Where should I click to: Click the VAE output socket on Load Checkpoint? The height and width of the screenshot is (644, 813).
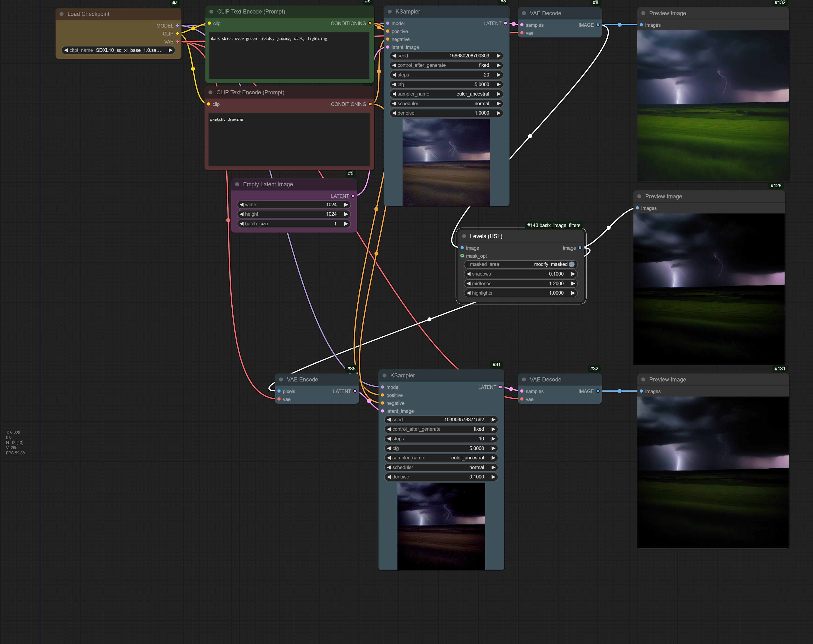pyautogui.click(x=177, y=42)
